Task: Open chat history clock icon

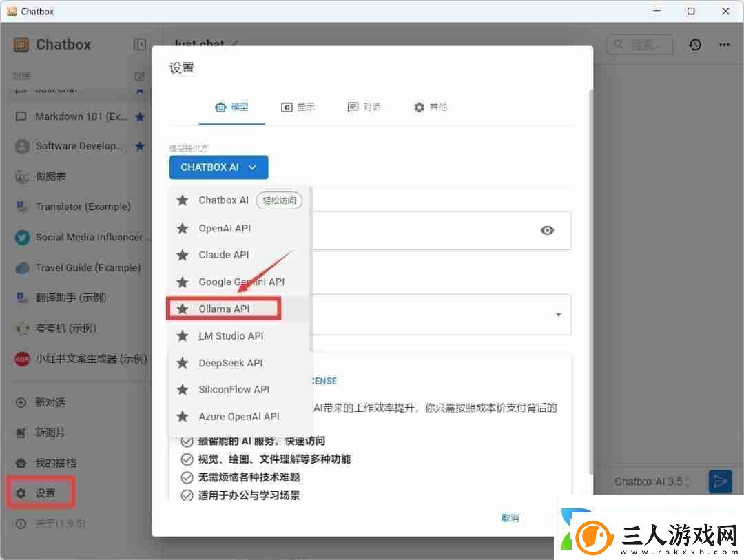Action: coord(694,45)
